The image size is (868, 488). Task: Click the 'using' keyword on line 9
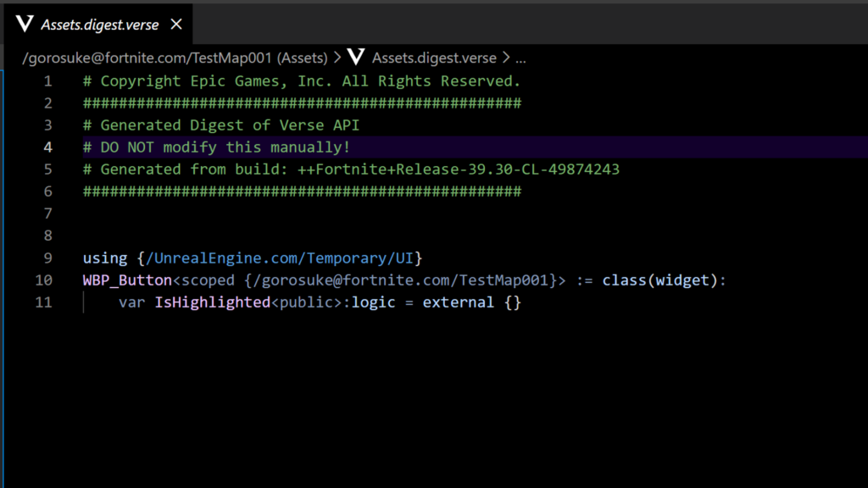click(104, 258)
